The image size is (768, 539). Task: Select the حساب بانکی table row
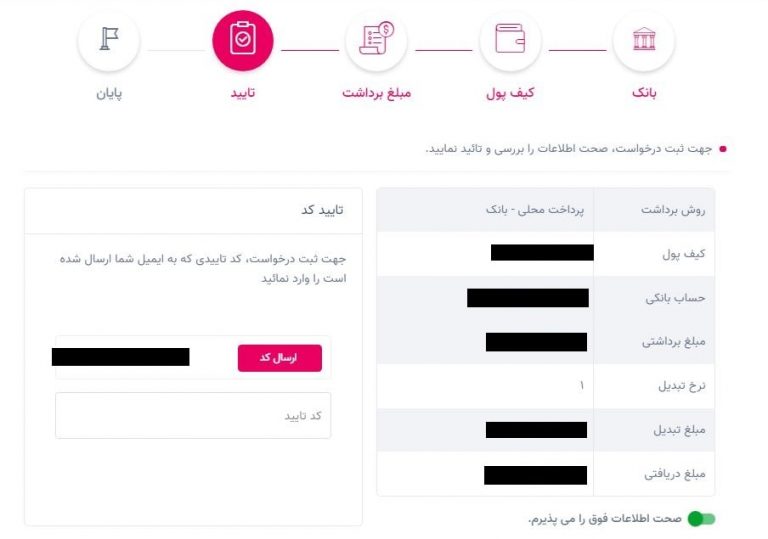(x=546, y=297)
